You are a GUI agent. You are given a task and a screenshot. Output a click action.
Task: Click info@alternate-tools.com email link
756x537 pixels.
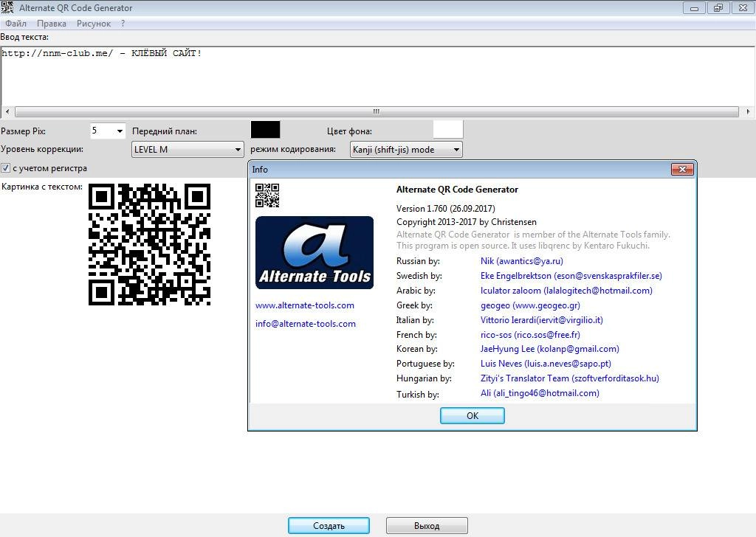tap(306, 324)
